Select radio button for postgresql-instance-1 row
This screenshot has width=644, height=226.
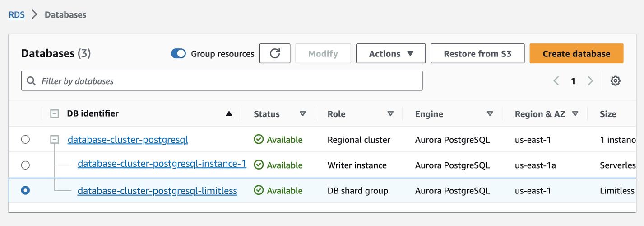[25, 165]
